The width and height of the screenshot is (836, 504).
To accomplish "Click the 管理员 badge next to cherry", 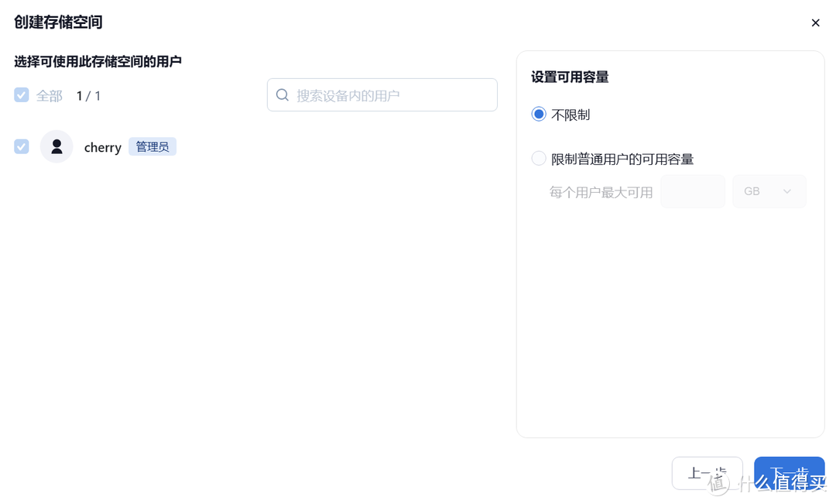I will tap(152, 146).
